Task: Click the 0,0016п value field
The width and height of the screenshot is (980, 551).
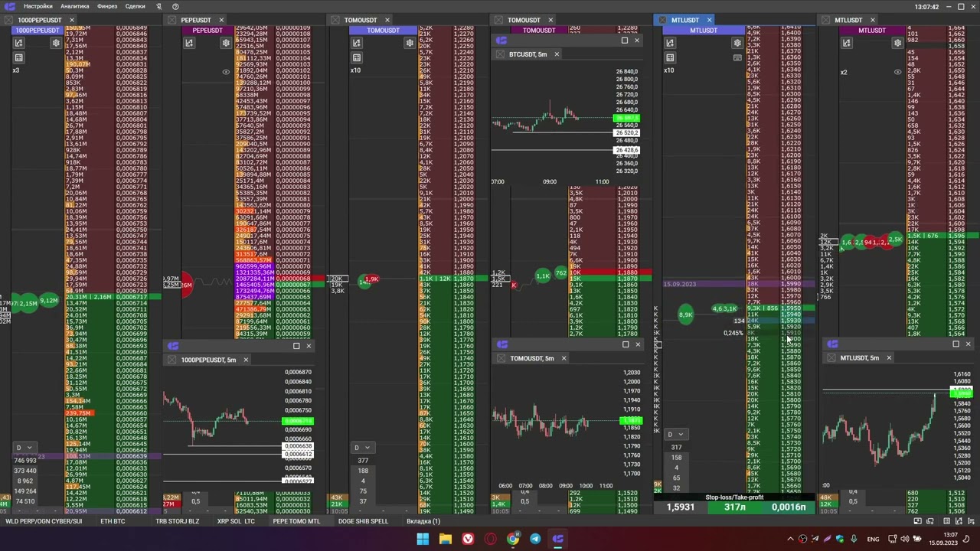Action: [788, 507]
